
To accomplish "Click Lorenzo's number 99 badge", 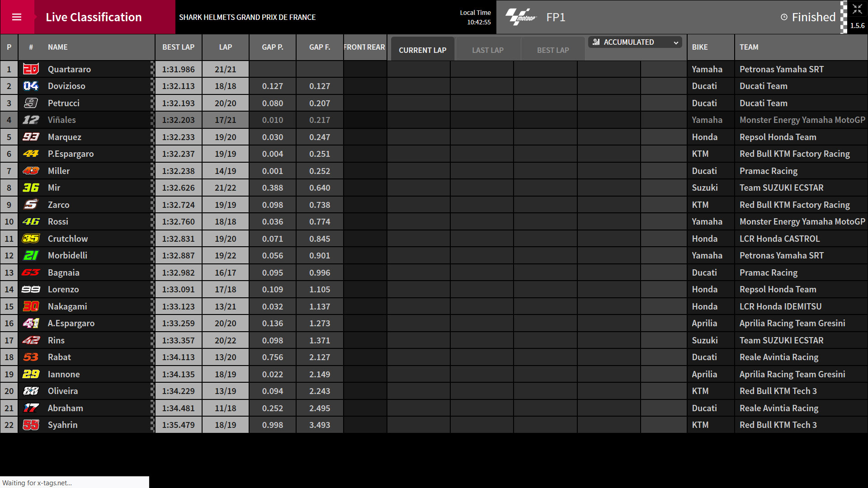I will click(31, 289).
